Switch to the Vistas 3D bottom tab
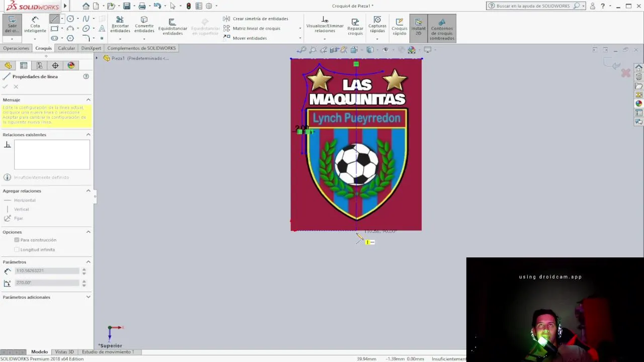Viewport: 644px width, 362px height. coord(64,352)
